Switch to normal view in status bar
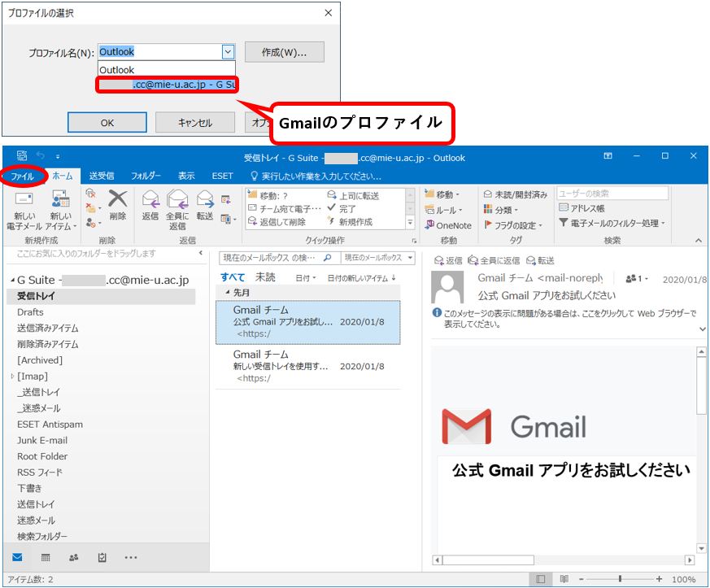 click(540, 579)
